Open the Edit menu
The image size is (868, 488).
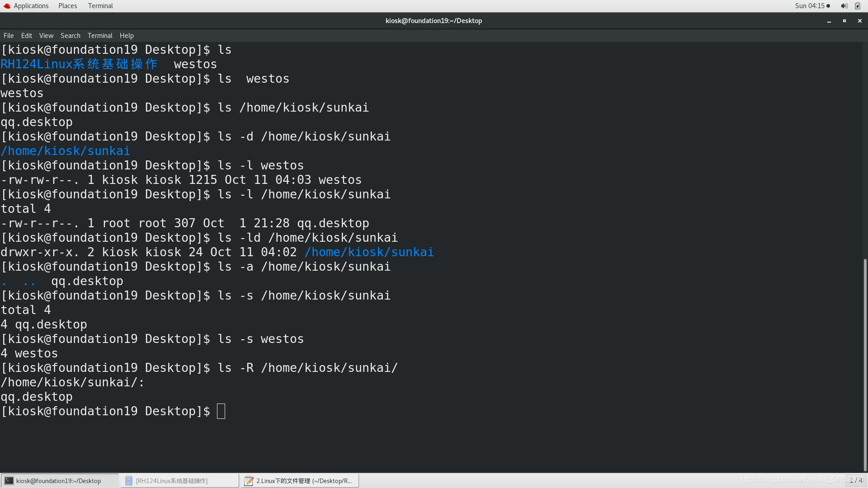[27, 36]
